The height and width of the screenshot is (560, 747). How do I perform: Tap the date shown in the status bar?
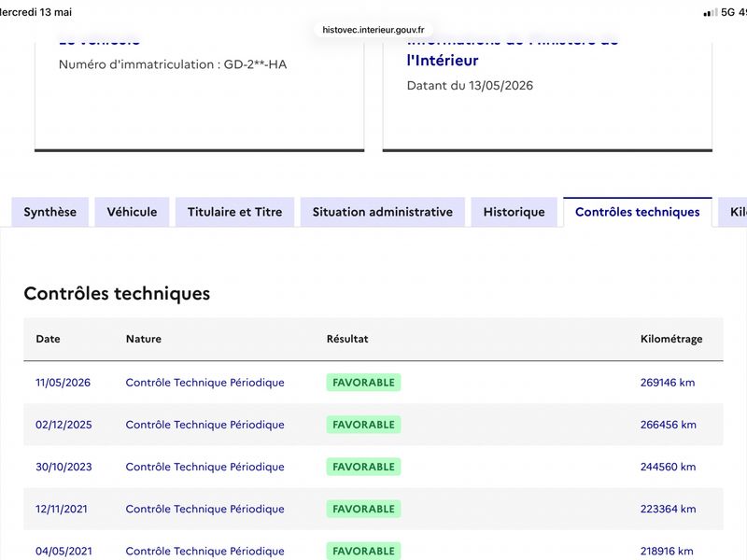tap(35, 12)
